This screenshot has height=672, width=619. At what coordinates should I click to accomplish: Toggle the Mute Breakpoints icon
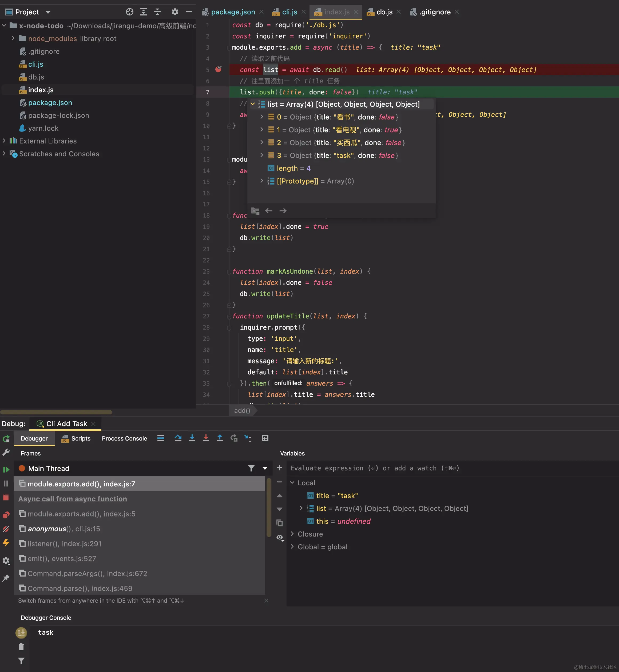pos(6,529)
